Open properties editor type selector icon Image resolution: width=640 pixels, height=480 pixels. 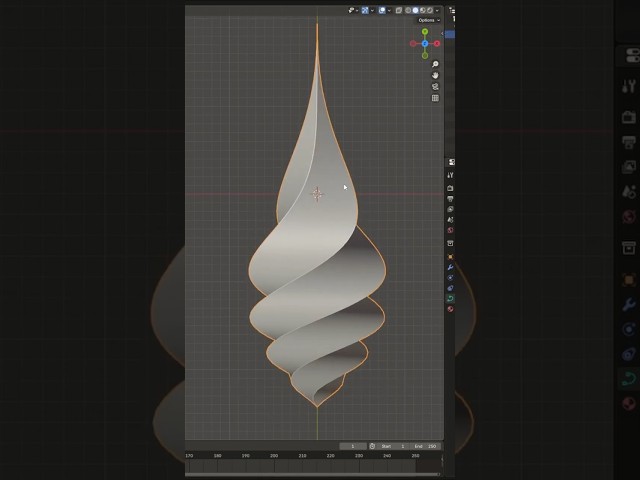(451, 162)
